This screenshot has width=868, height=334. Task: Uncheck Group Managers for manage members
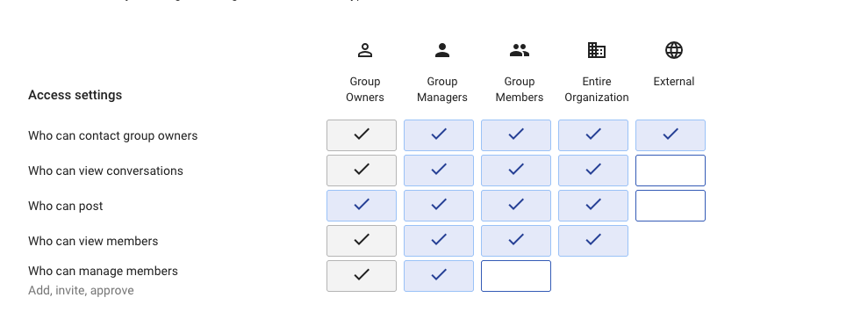click(x=439, y=276)
